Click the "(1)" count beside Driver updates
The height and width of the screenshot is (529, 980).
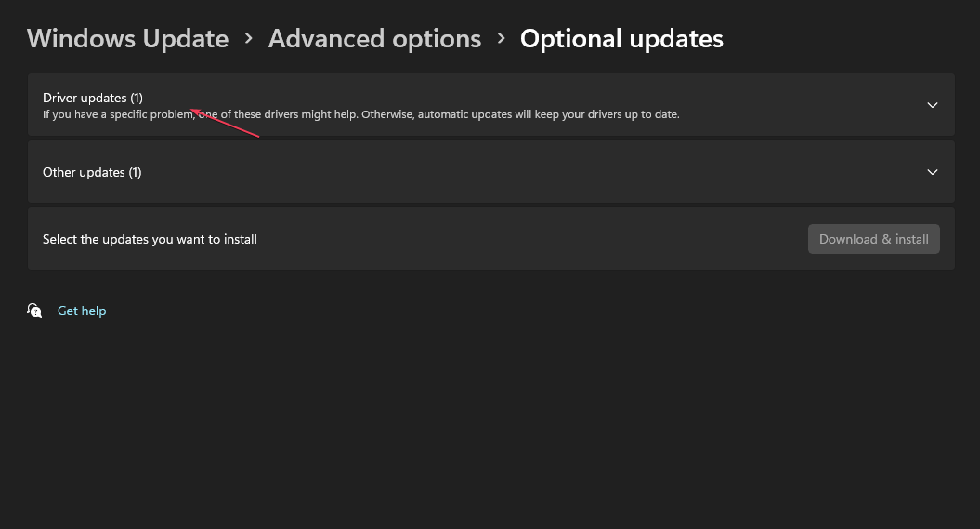tap(137, 98)
